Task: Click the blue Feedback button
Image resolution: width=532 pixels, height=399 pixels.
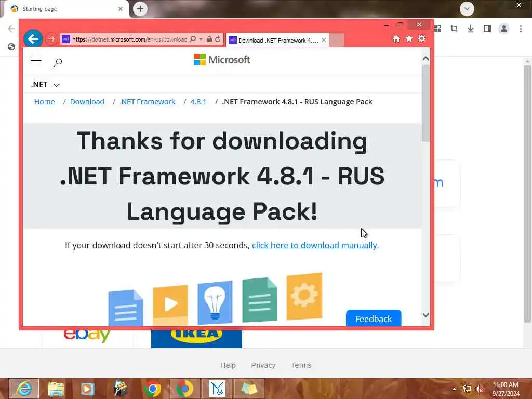Action: pos(374,318)
